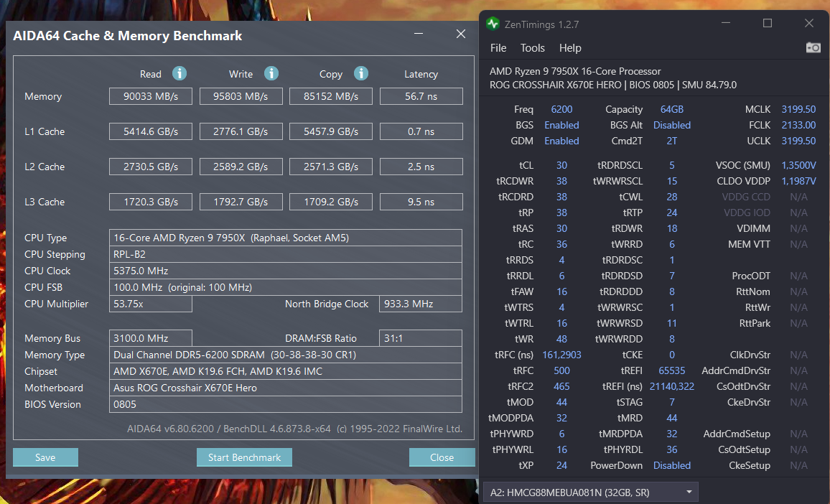Click the Copy info icon in AIDA64

[361, 73]
